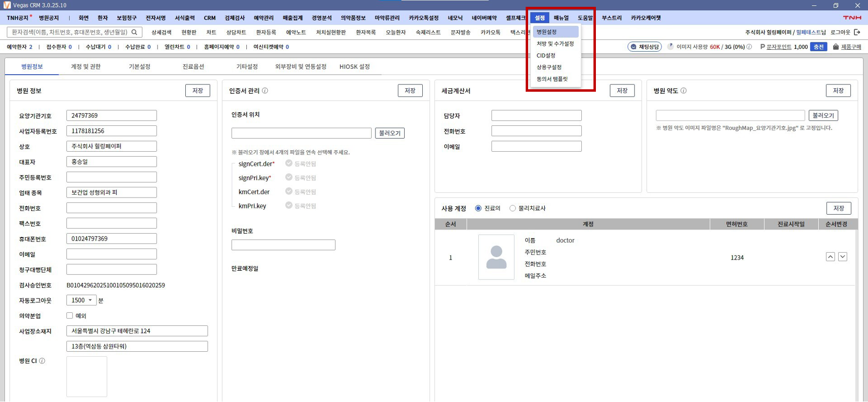Choose 동의서 템플릿 menu entry
This screenshot has height=402, width=868.
[x=555, y=79]
